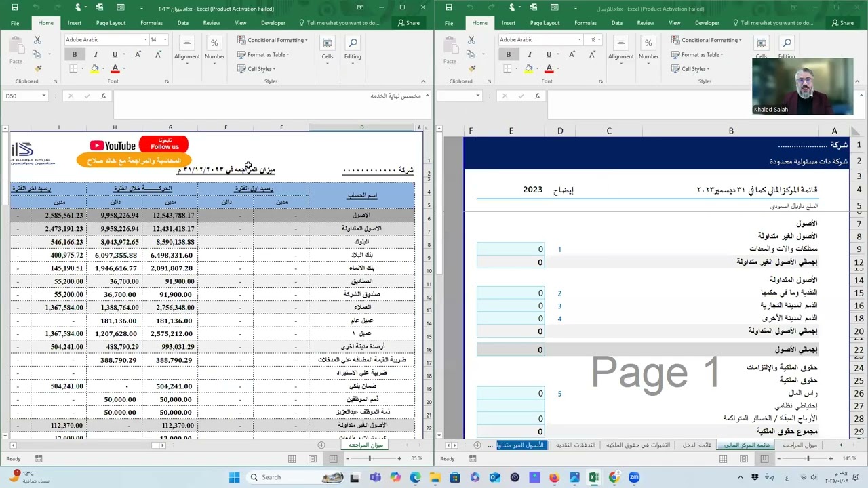This screenshot has height=488, width=868.
Task: Select sheet tab التغيرات في حقوق الملكية
Action: pyautogui.click(x=638, y=445)
